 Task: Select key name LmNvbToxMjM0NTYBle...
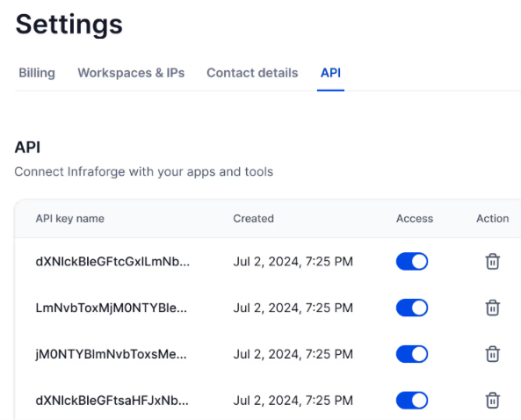pos(112,308)
